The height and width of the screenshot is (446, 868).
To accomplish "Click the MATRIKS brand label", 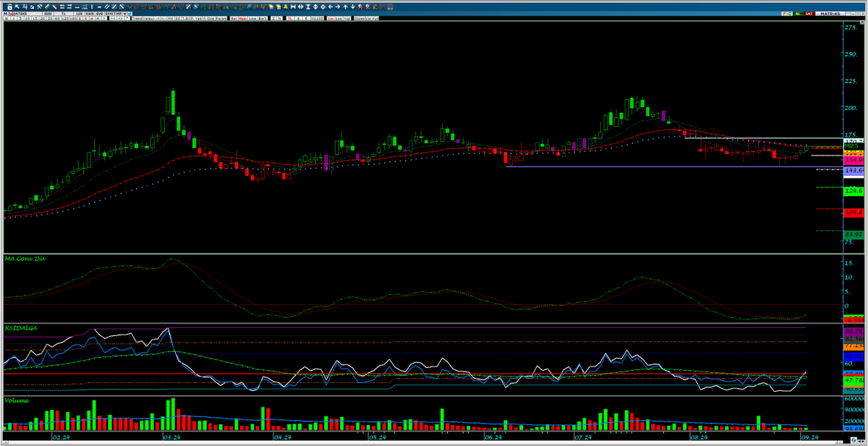I will coord(830,14).
